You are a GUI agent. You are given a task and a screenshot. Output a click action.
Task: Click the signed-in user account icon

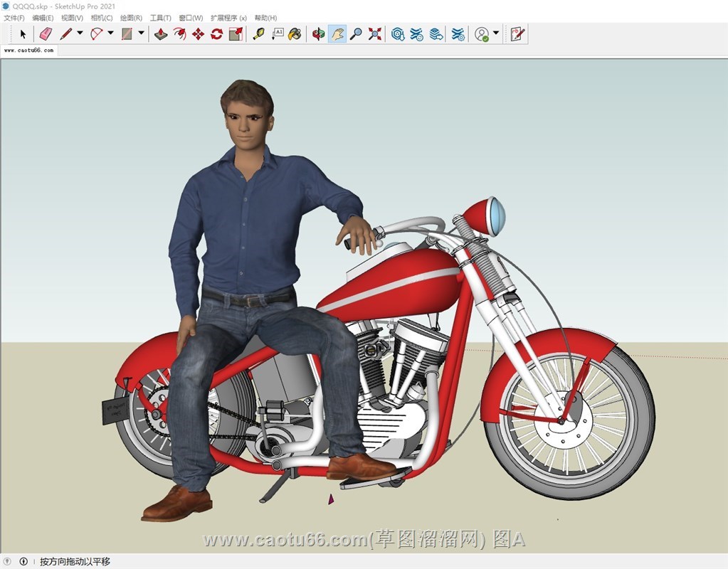(482, 34)
